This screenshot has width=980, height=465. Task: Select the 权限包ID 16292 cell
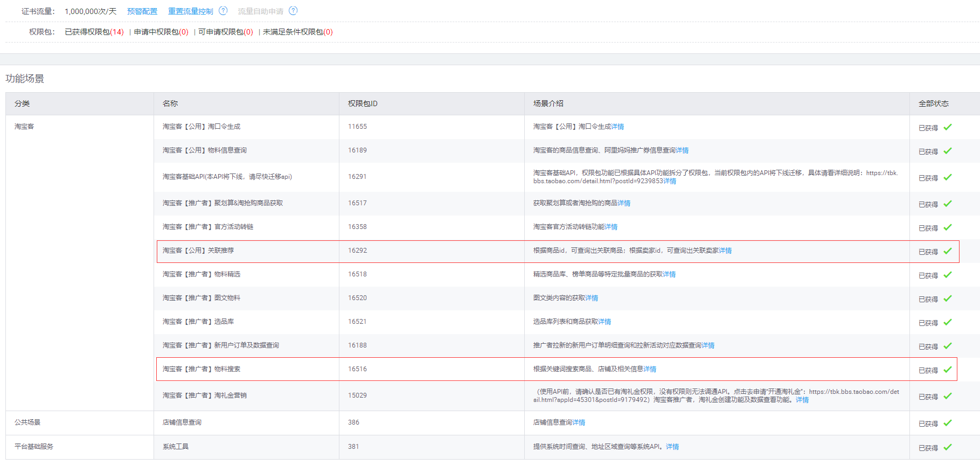(357, 251)
